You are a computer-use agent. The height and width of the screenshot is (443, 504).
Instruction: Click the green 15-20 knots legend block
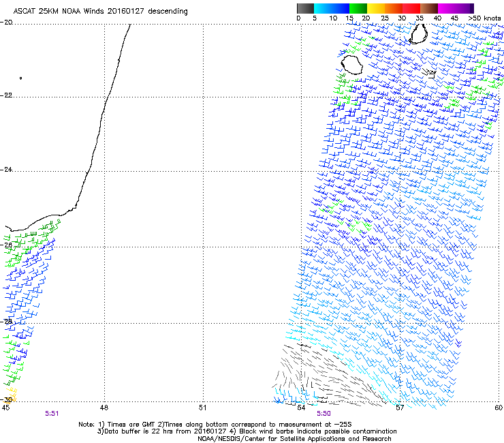point(358,8)
